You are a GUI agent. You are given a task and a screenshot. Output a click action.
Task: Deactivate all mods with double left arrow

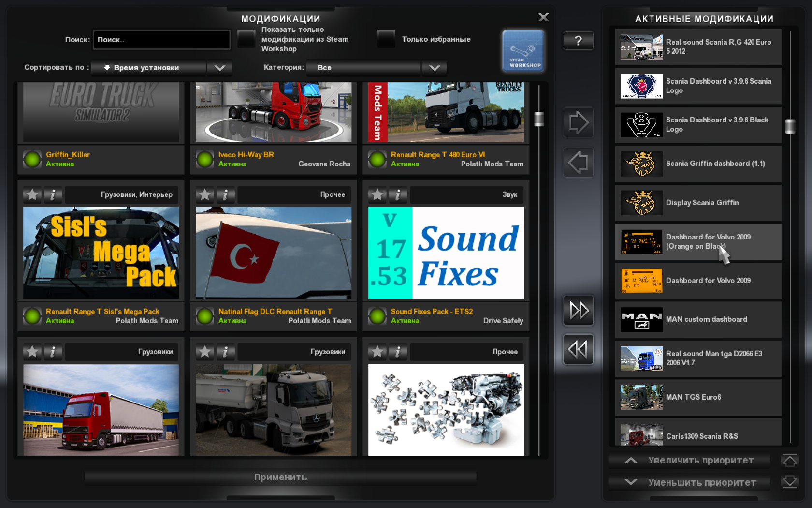(x=578, y=349)
